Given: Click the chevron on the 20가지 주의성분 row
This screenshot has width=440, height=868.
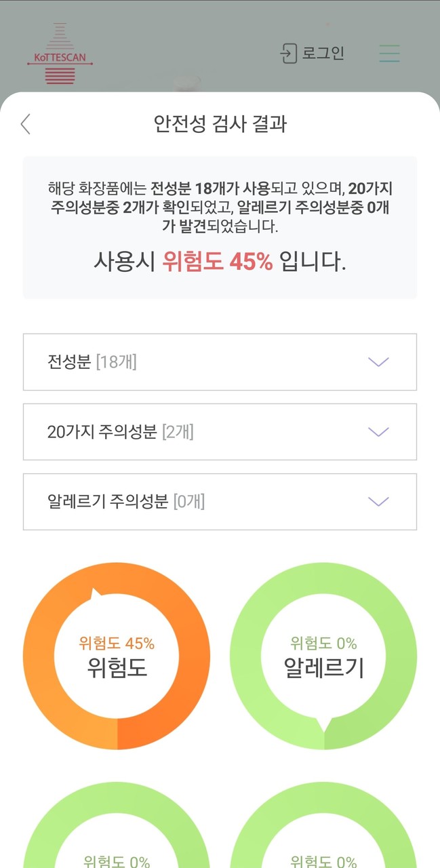Looking at the screenshot, I should [378, 432].
